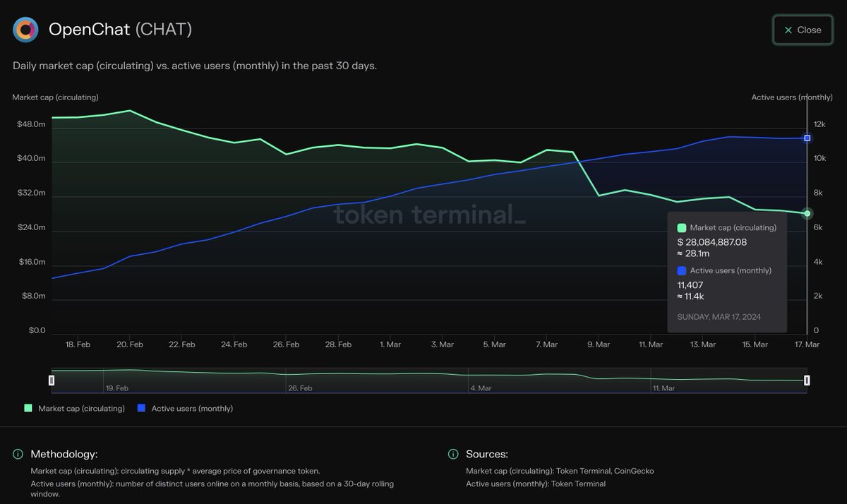Toggle Market cap (circulating) legend series
Viewport: 847px width, 504px height.
pos(74,408)
